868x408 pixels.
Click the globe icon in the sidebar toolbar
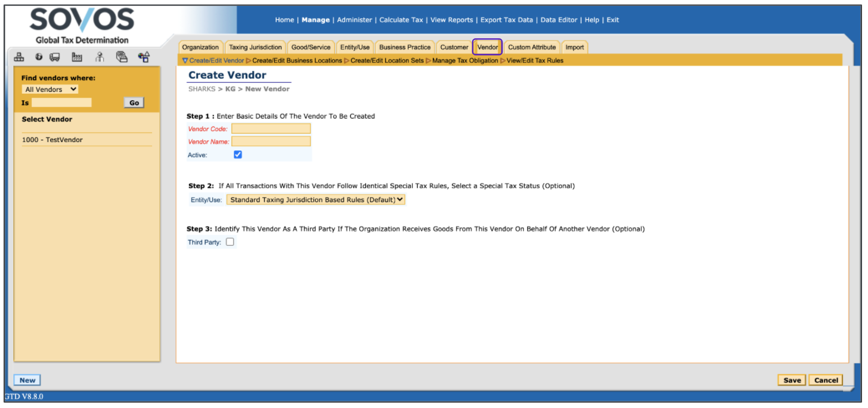point(39,57)
